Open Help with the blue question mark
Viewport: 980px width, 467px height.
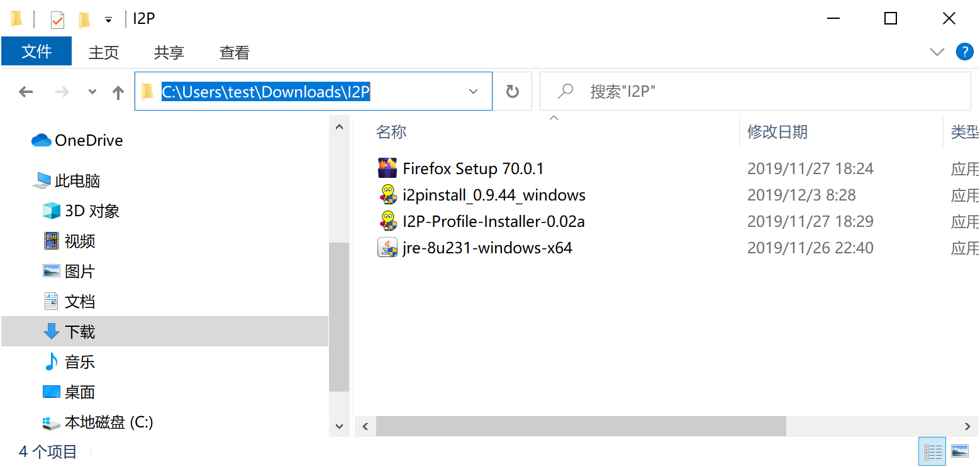point(964,52)
